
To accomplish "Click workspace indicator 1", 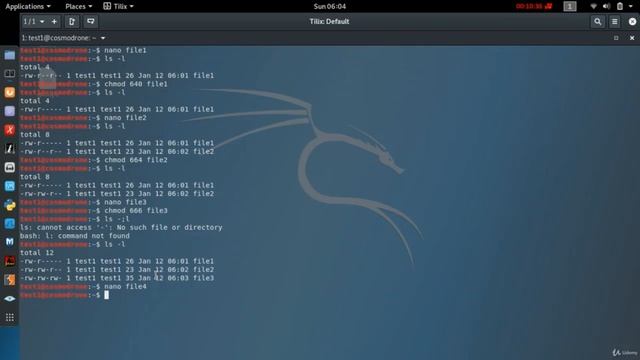I will pyautogui.click(x=570, y=6).
